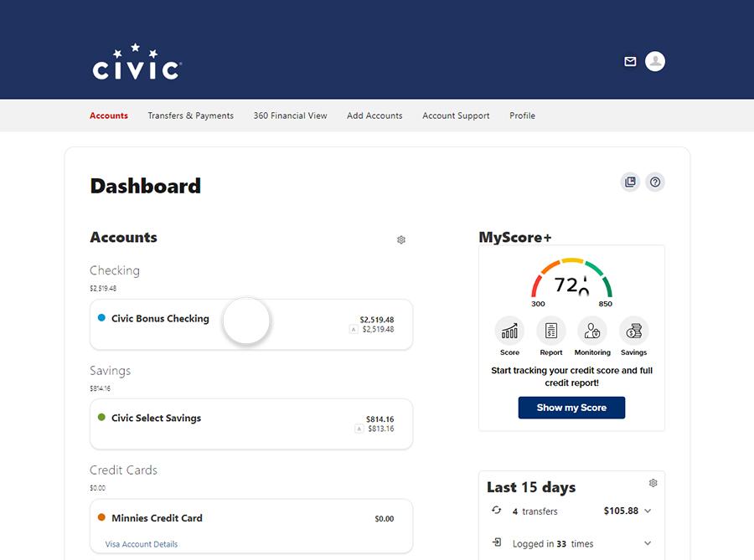Click the Civic logo

tap(137, 62)
